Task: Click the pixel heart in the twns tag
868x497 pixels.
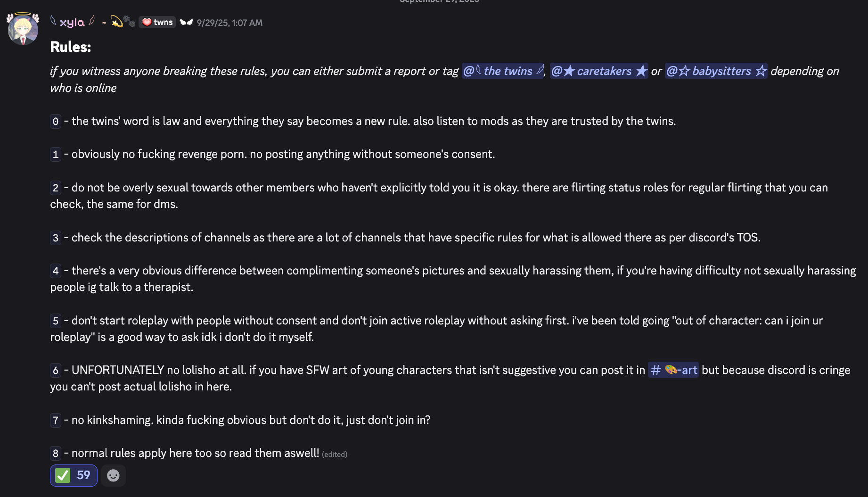Action: click(x=147, y=22)
